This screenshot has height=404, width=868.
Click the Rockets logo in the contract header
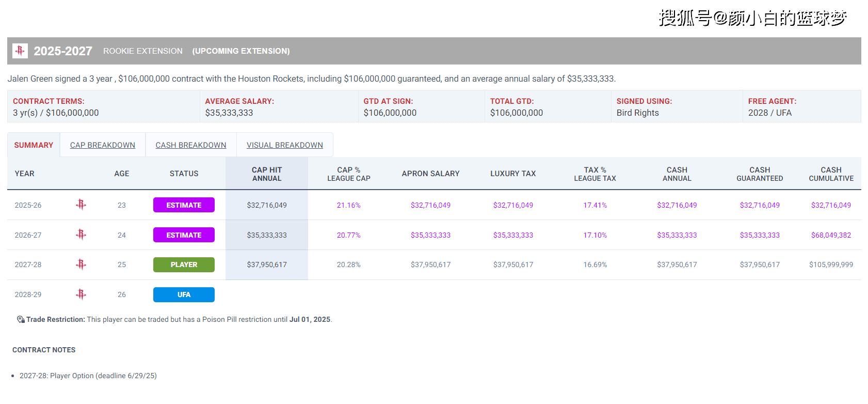[20, 51]
